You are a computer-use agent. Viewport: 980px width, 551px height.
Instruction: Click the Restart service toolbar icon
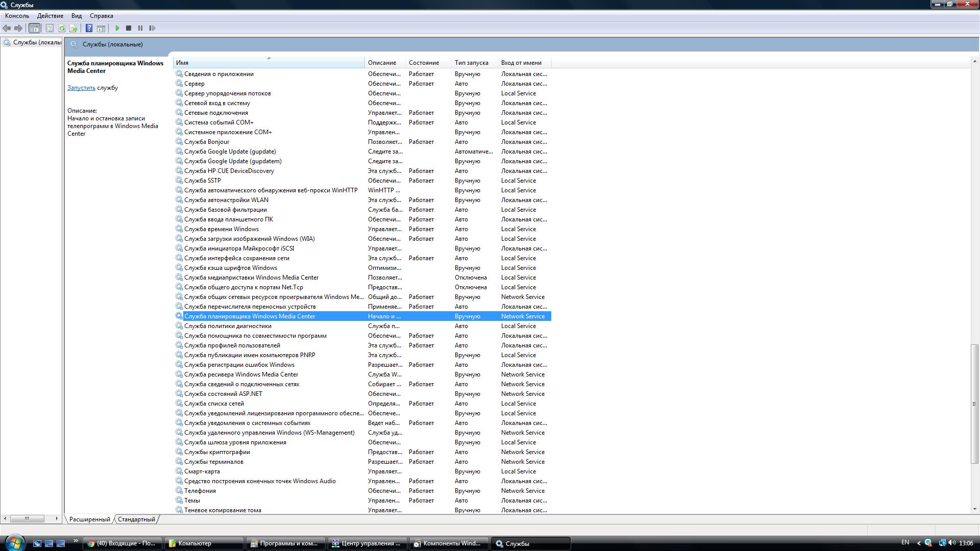152,28
